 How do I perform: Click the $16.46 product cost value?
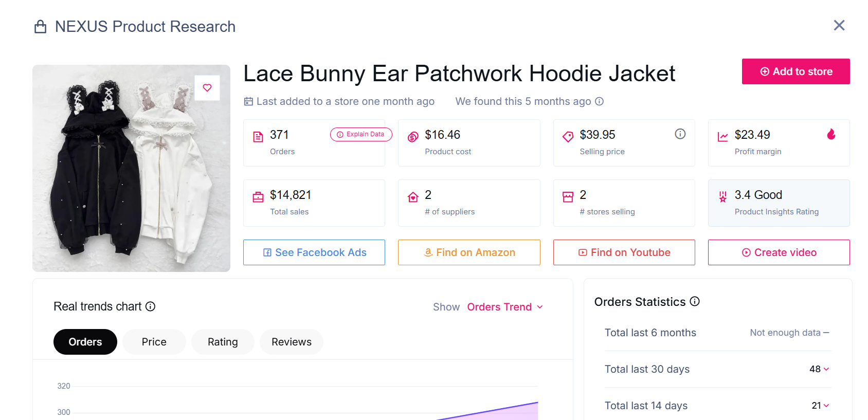pos(442,135)
